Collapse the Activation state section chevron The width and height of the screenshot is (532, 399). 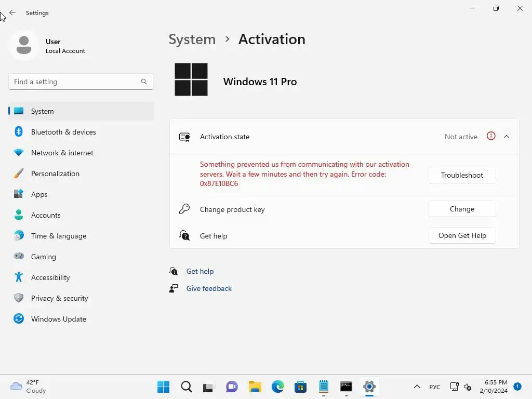[507, 137]
